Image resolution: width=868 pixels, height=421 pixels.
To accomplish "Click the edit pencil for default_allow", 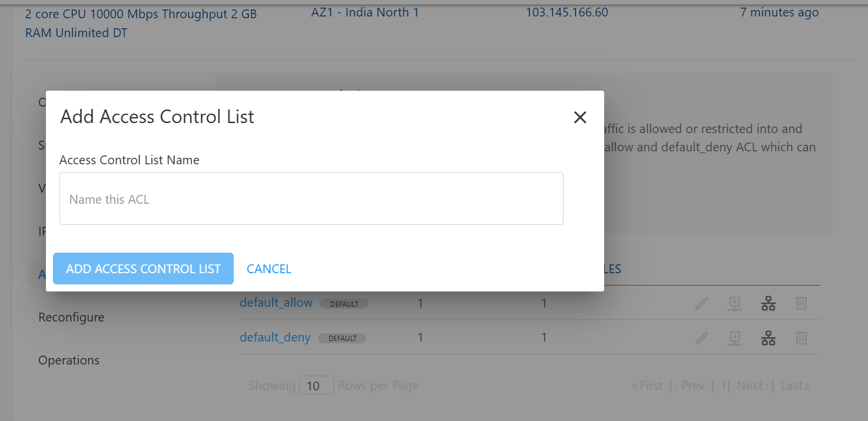I will click(701, 304).
